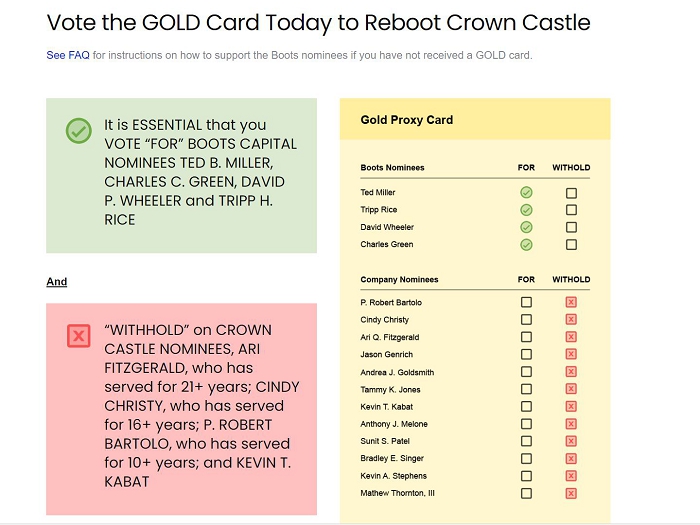Click WITHHOLD red X for Kevin T. Kabat
Viewport: 700px width, 525px height.
coord(571,407)
